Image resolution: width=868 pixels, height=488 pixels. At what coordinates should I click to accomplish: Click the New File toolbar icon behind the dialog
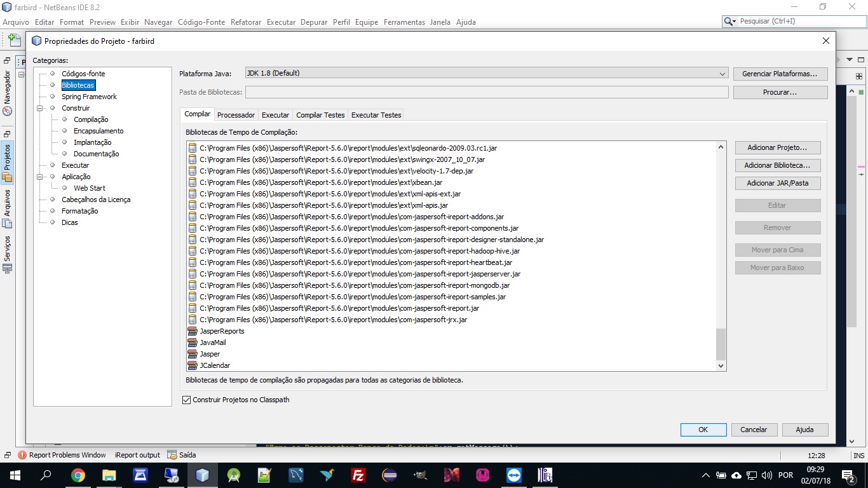(14, 40)
